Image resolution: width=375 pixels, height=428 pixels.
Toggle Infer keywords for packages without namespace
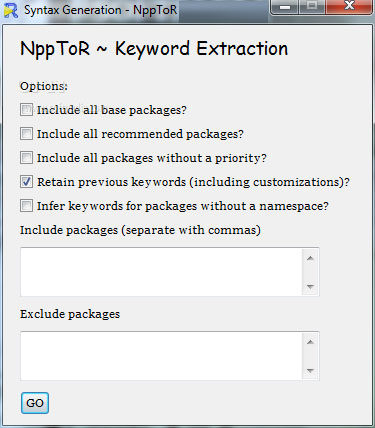26,206
